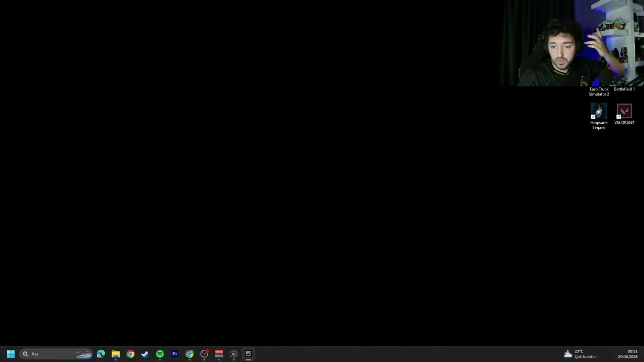
Task: Click the webcam overlay of the streamer
Action: 572,43
